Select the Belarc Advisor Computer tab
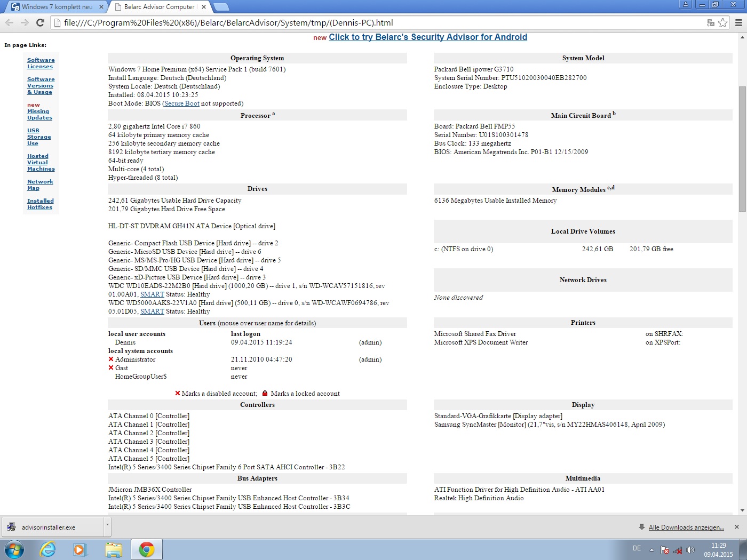 point(159,7)
